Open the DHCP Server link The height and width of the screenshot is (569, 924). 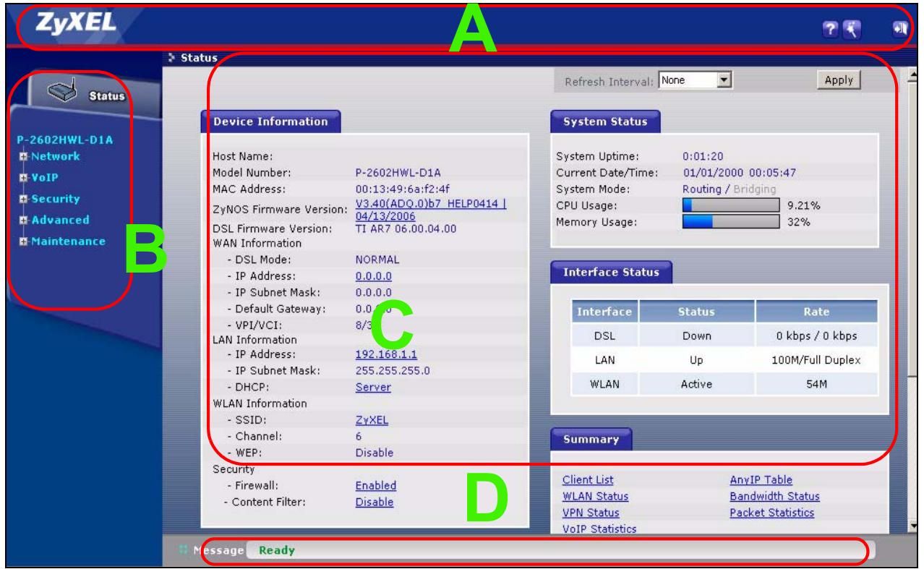point(373,387)
